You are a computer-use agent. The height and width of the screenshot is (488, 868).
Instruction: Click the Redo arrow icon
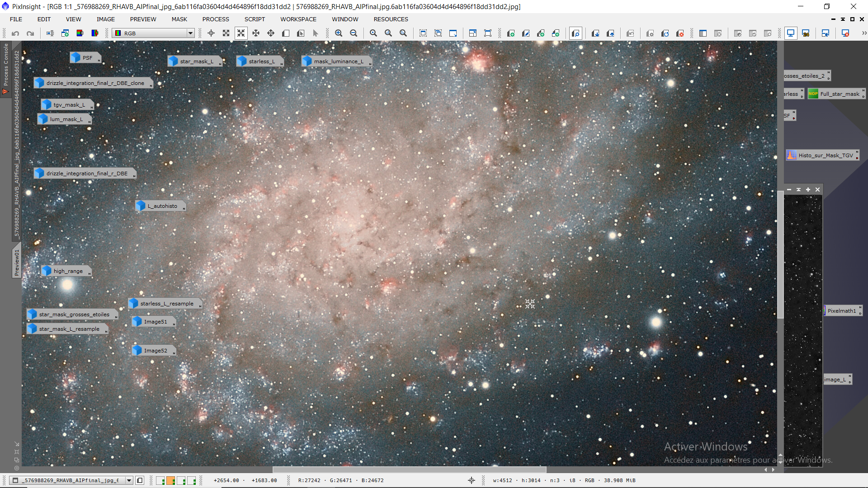(30, 33)
